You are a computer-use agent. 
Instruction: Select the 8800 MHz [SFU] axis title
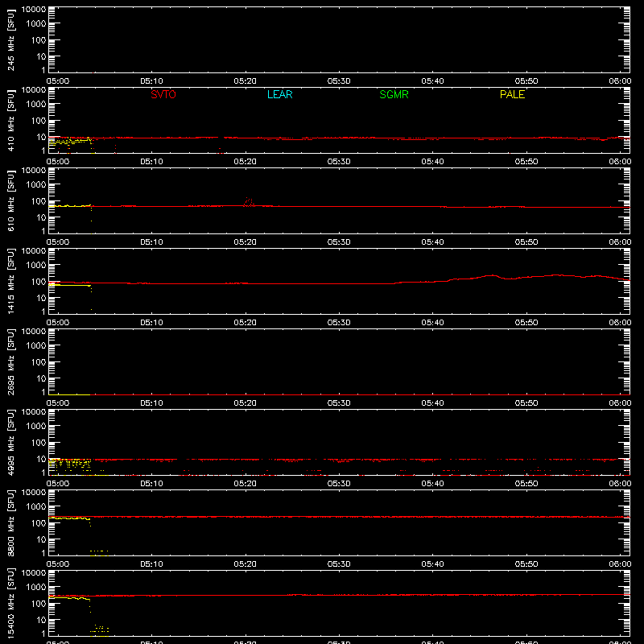[x=10, y=522]
